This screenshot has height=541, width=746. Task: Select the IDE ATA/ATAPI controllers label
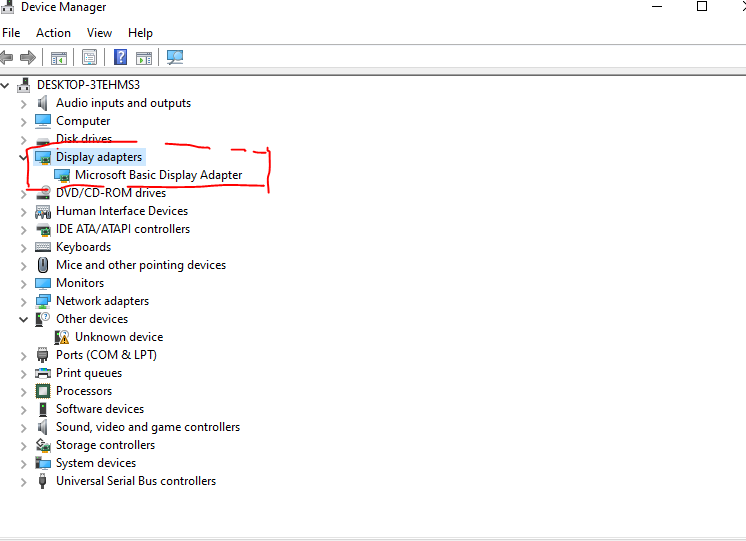tap(123, 229)
